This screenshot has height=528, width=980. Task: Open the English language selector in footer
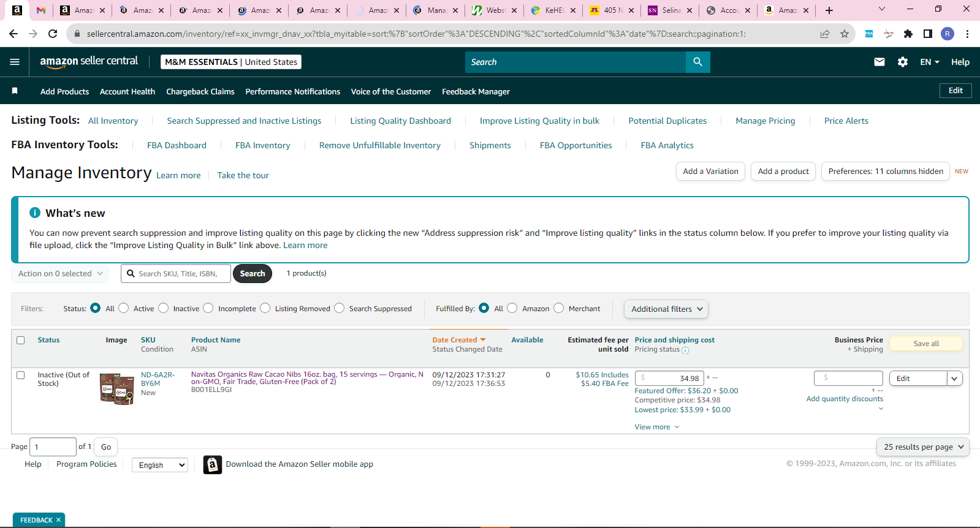tap(160, 465)
